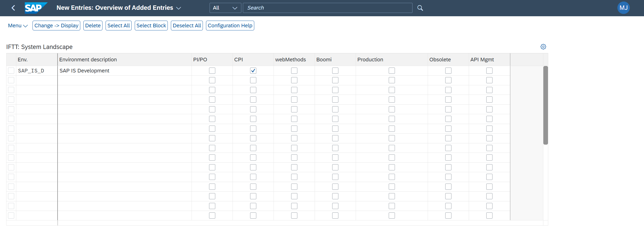Image resolution: width=644 pixels, height=248 pixels.
Task: Check Production for SAP_IS_D row
Action: point(392,71)
